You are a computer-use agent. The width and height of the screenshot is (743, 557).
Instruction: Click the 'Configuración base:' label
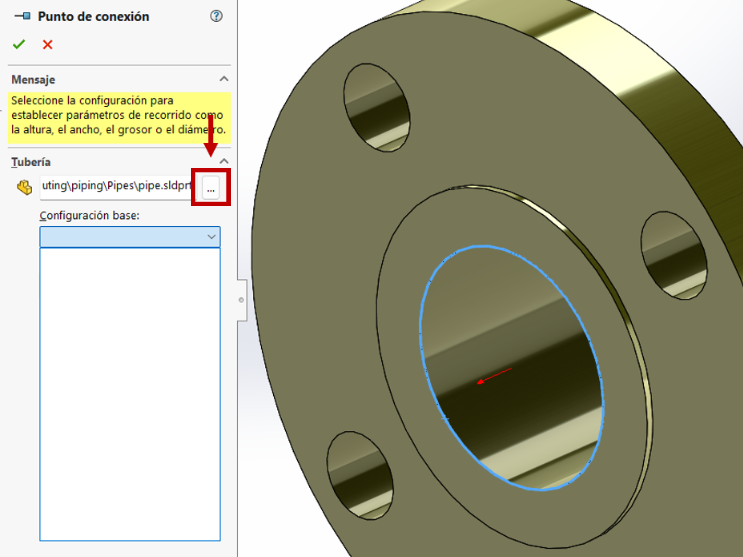[90, 215]
